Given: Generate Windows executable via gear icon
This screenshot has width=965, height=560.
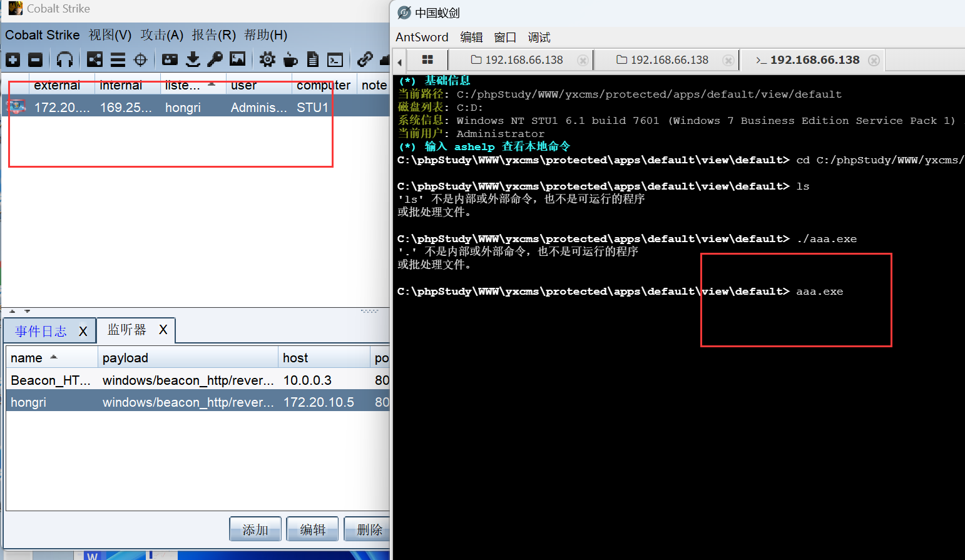Looking at the screenshot, I should (267, 60).
